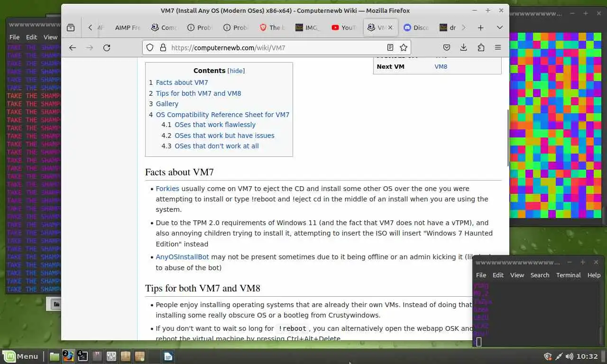Open Help menu in bottom-right terminal
This screenshot has width=607, height=364.
[594, 275]
